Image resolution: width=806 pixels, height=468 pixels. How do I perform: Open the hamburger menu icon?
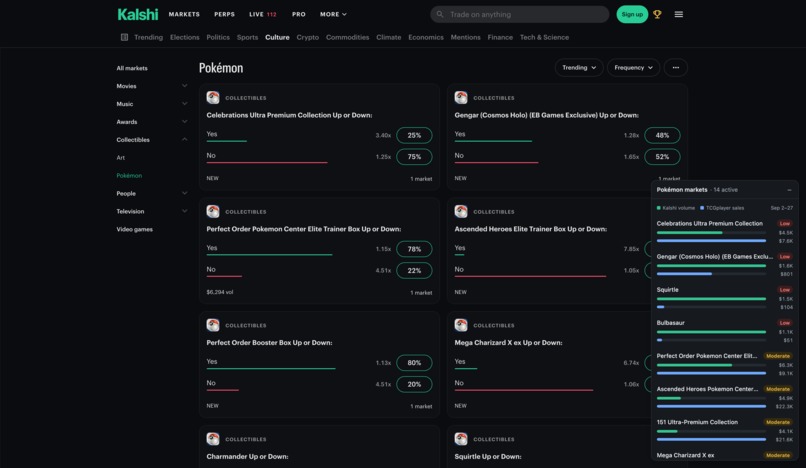point(679,14)
